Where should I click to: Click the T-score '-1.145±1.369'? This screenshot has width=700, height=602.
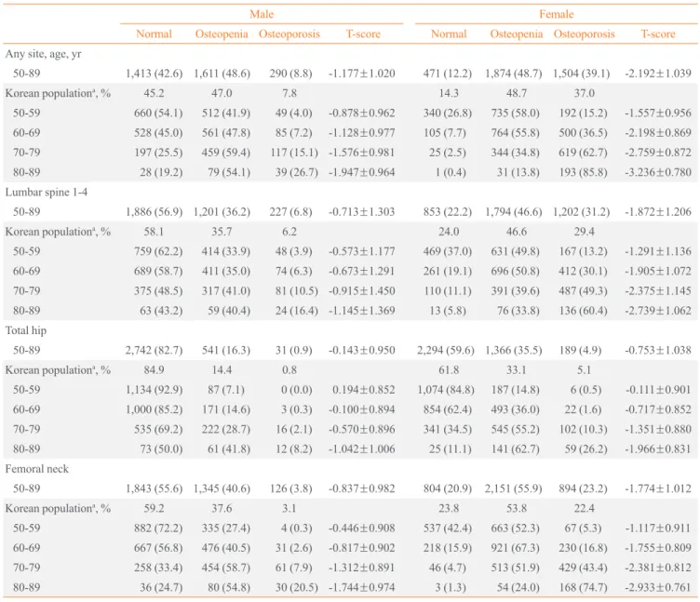pyautogui.click(x=362, y=311)
